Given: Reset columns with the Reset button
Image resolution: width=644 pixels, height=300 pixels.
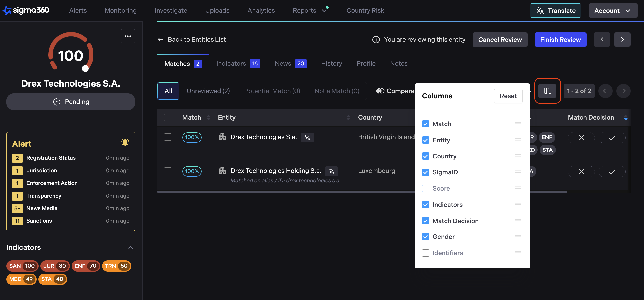Looking at the screenshot, I should pos(508,96).
